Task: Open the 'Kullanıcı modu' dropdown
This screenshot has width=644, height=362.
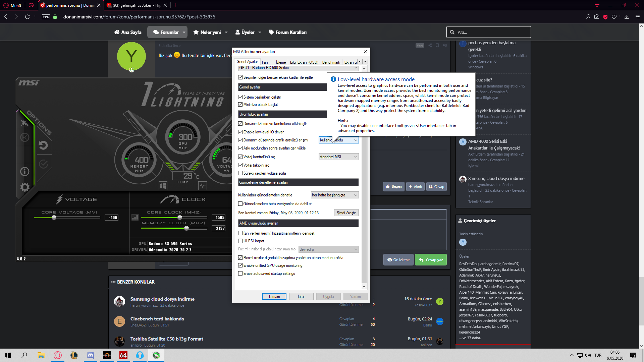Action: tap(338, 140)
